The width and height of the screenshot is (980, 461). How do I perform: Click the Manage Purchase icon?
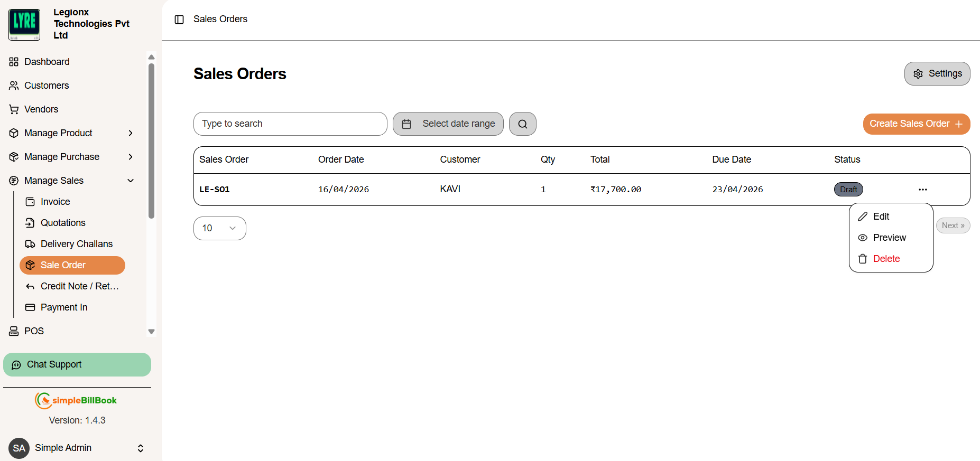pyautogui.click(x=14, y=157)
